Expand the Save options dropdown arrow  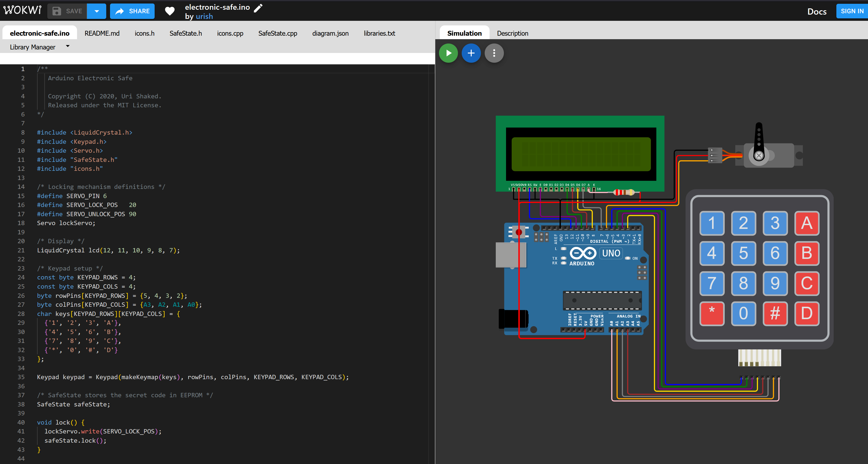click(97, 11)
